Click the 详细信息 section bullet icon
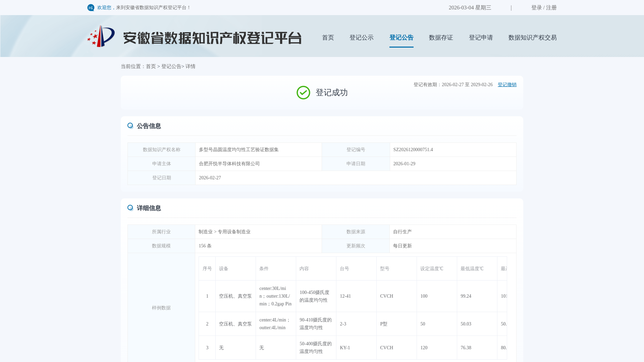The width and height of the screenshot is (644, 362). 130,208
